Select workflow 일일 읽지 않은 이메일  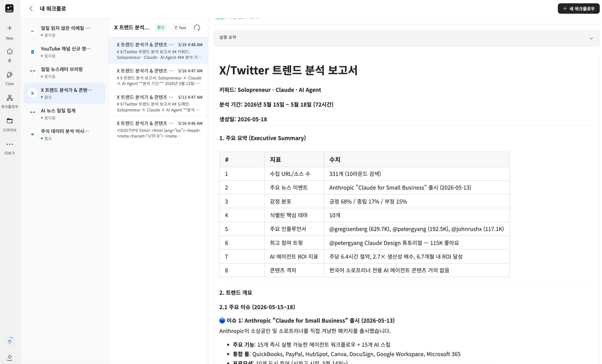[x=64, y=31]
